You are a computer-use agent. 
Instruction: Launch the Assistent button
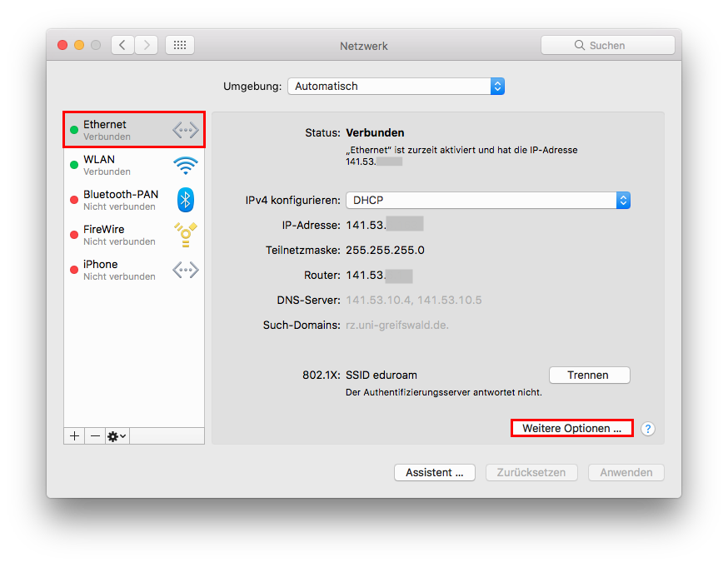point(434,472)
